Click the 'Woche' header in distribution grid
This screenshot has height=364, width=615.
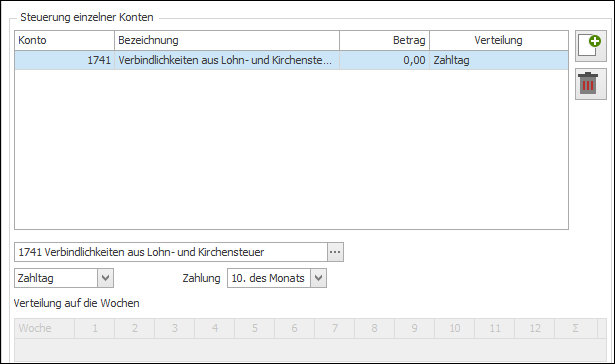(x=45, y=328)
